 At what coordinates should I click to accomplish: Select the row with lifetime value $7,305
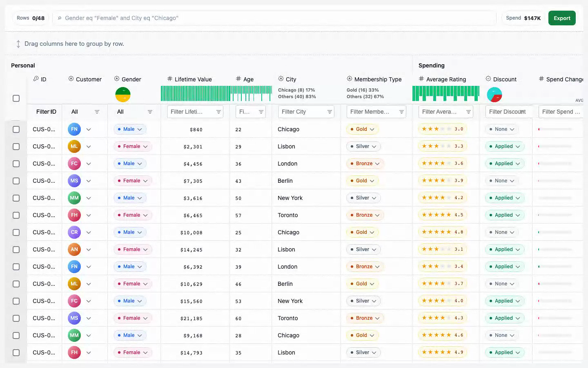click(x=16, y=181)
